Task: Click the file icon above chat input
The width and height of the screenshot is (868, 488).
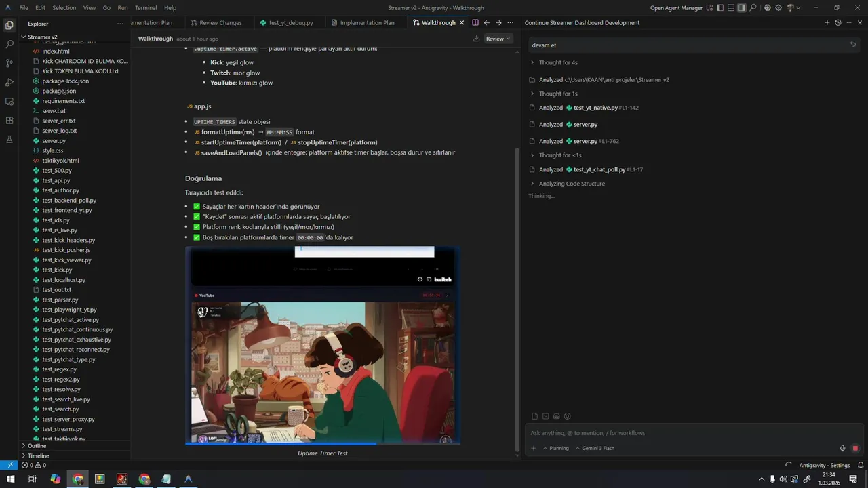Action: [x=534, y=416]
